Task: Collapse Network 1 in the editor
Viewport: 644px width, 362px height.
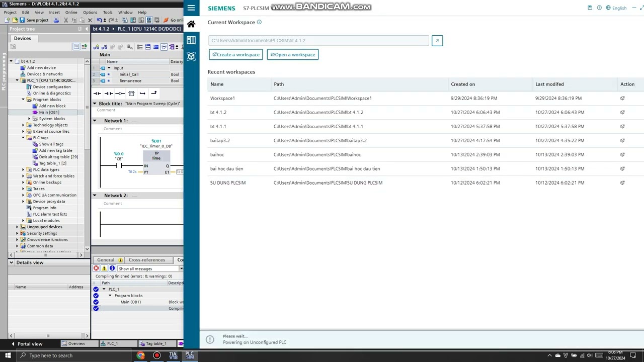Action: [95, 121]
